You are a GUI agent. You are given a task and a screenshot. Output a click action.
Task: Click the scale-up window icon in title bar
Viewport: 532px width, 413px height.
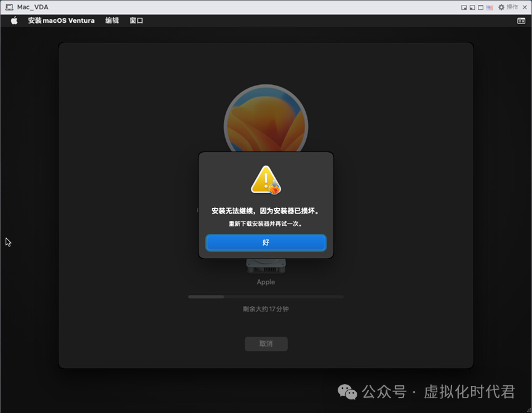[x=472, y=7]
